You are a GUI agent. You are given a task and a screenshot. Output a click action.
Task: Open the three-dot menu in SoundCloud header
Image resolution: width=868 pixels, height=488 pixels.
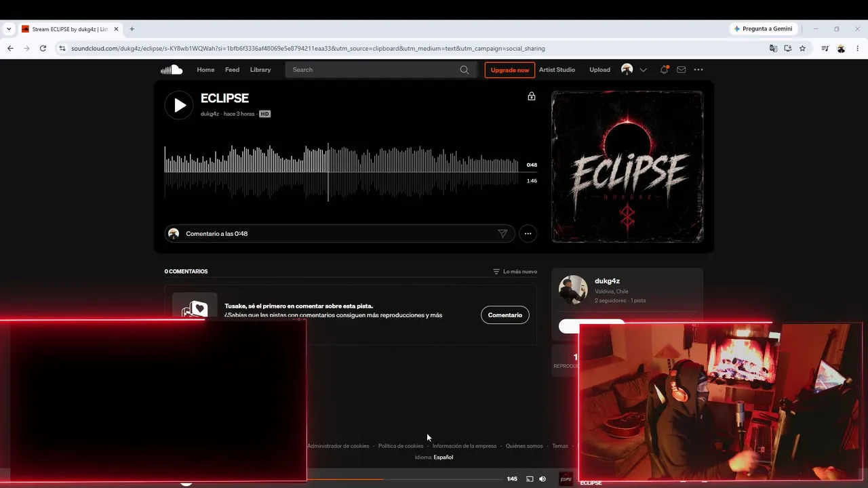[698, 70]
